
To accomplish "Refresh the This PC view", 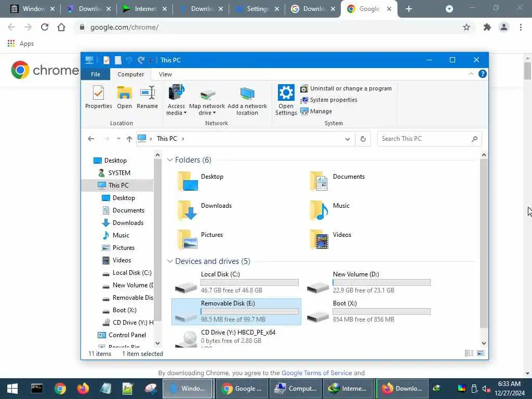I will [363, 139].
